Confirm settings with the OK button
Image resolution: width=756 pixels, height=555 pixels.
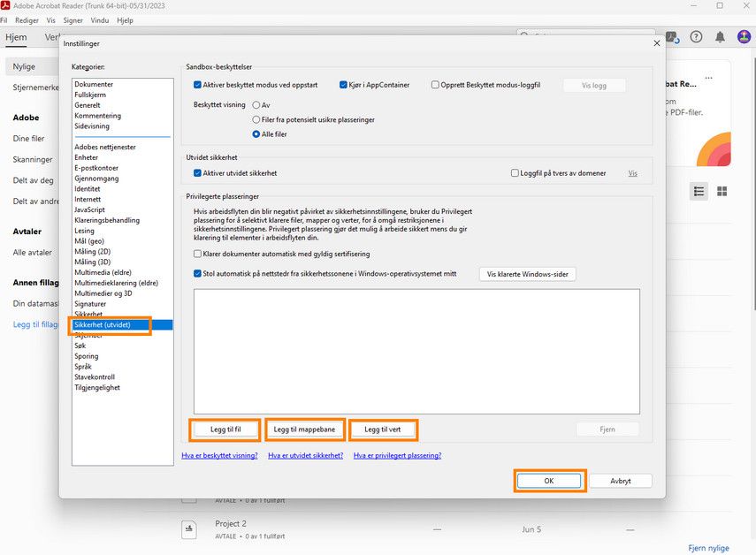point(549,481)
